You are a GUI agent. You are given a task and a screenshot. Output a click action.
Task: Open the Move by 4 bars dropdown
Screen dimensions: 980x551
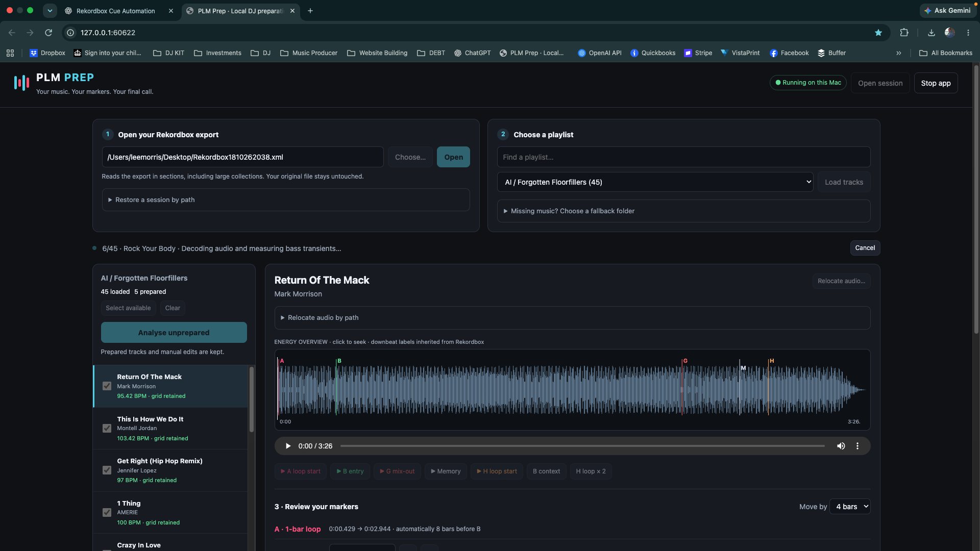coord(850,507)
